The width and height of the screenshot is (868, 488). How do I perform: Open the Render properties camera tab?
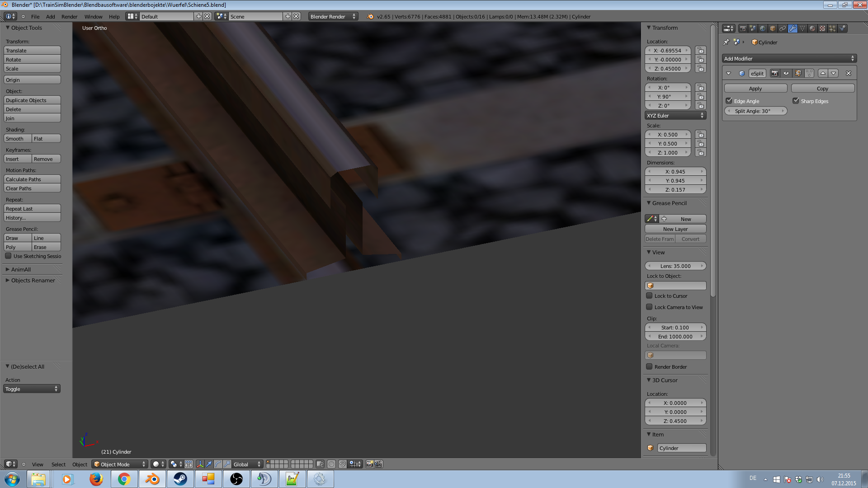click(743, 28)
